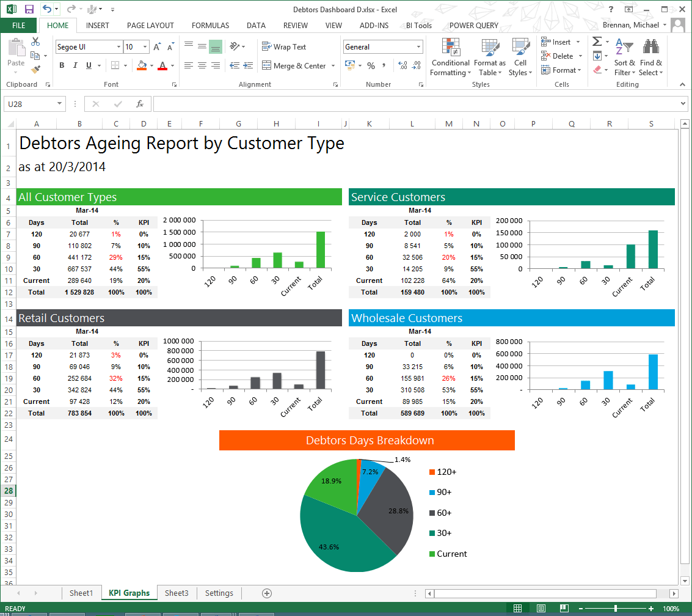Switch to the FORMULAS ribbon tab
692x616 pixels.
point(210,25)
